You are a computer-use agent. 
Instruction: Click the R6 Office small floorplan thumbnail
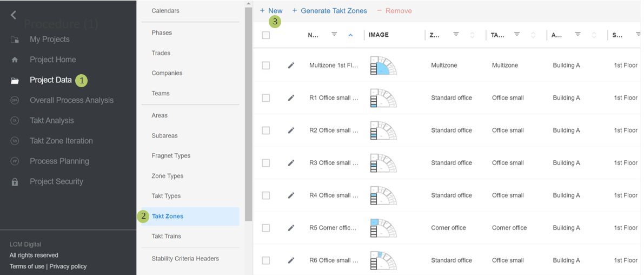tap(383, 260)
